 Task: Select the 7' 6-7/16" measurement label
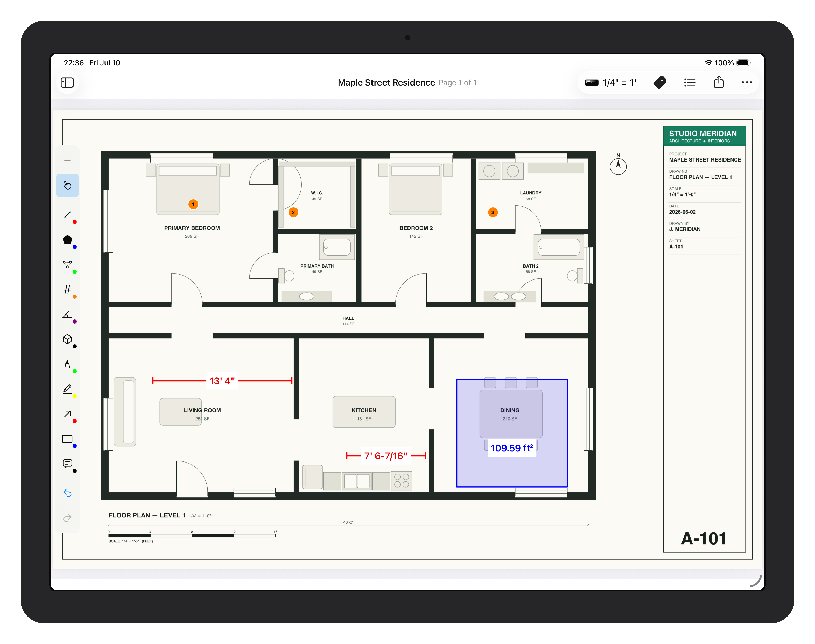coord(386,456)
